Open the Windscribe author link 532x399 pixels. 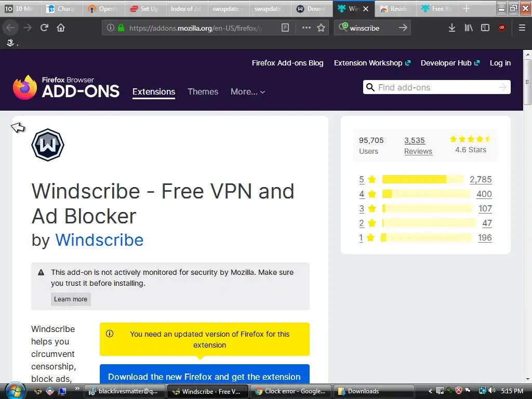[99, 240]
